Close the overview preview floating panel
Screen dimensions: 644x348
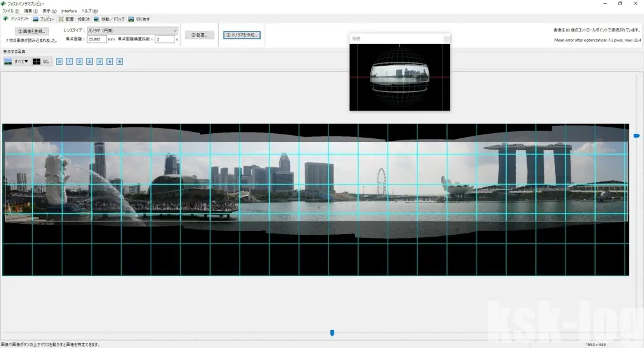[x=446, y=39]
